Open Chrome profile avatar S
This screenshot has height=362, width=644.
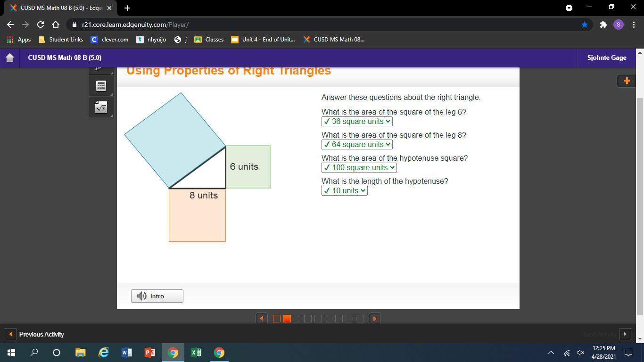(x=619, y=25)
